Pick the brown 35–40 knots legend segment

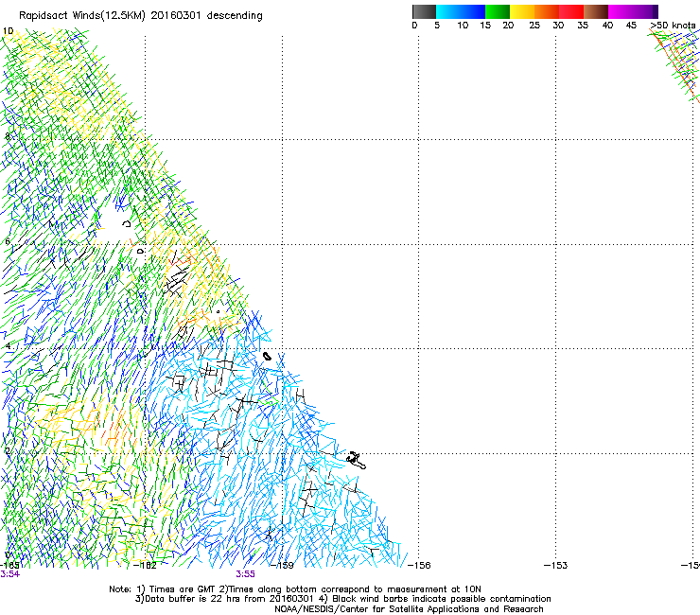(596, 11)
